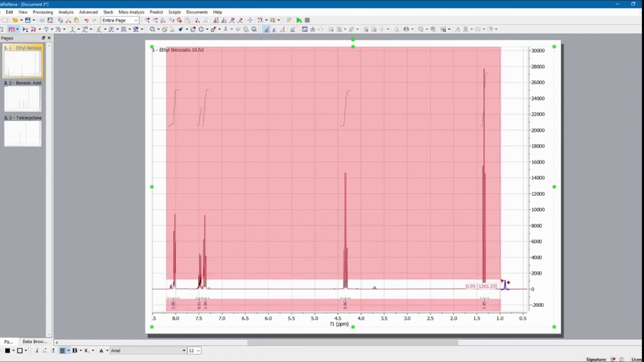Select Ethyl Benzoate page thumbnail
This screenshot has height=362, width=644.
click(x=23, y=61)
